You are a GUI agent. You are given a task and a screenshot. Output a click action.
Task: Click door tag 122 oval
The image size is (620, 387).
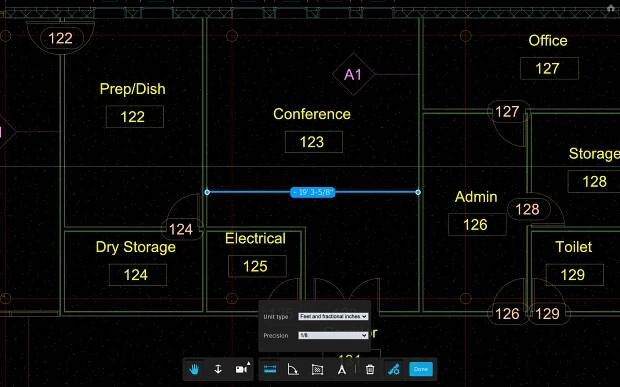tap(62, 38)
